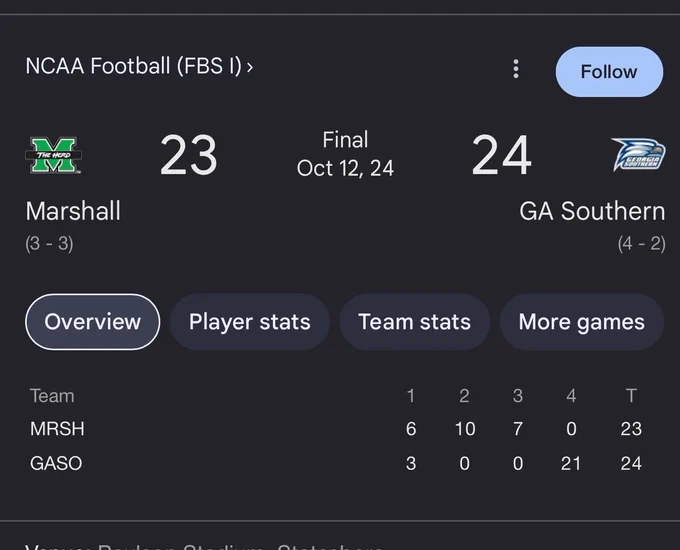Select the MRSH row in the scoring table
Screen dimensions: 680x550
tap(336, 429)
